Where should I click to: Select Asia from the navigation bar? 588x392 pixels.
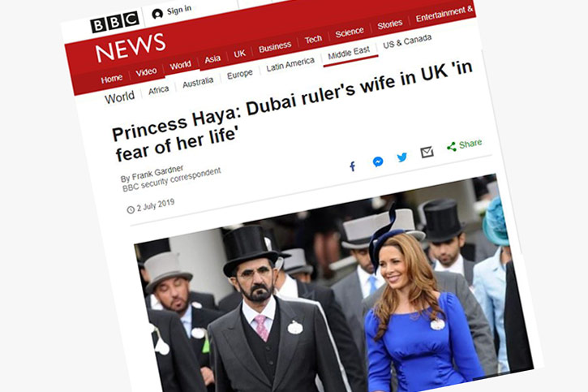[212, 59]
